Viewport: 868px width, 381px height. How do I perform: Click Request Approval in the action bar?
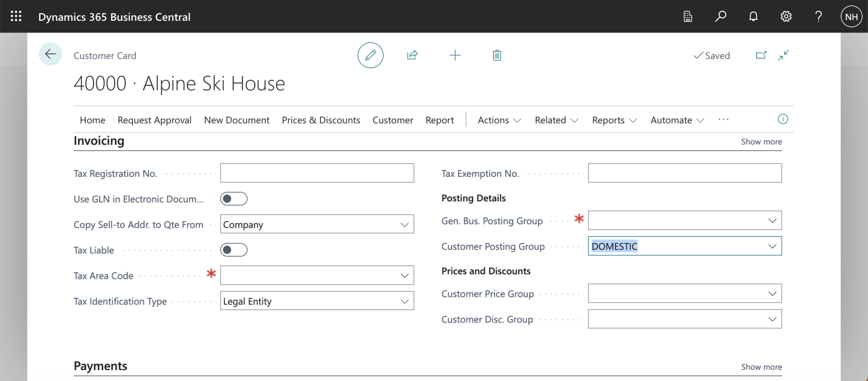click(155, 120)
